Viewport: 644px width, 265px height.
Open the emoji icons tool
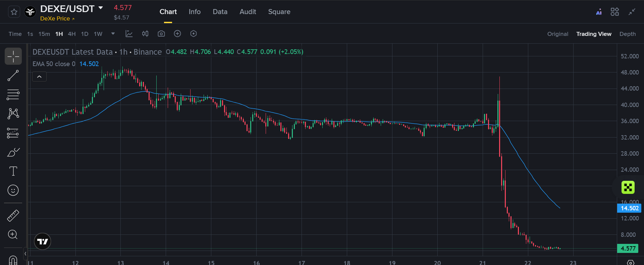13,190
